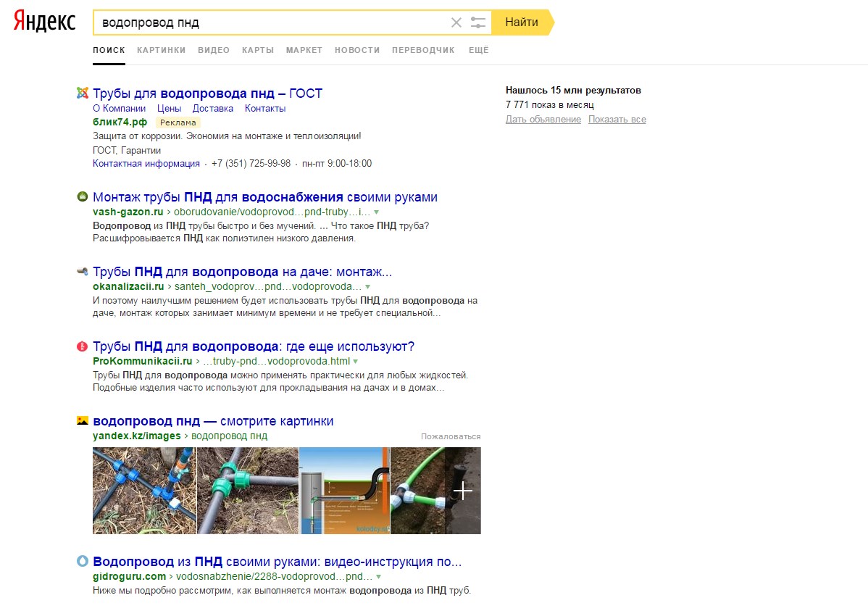868x611 pixels.
Task: Clear the search query with the X icon
Action: click(x=456, y=22)
